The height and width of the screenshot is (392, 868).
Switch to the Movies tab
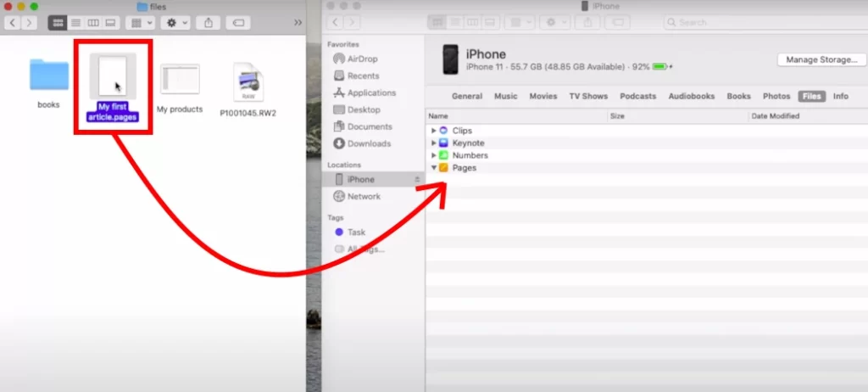coord(543,96)
